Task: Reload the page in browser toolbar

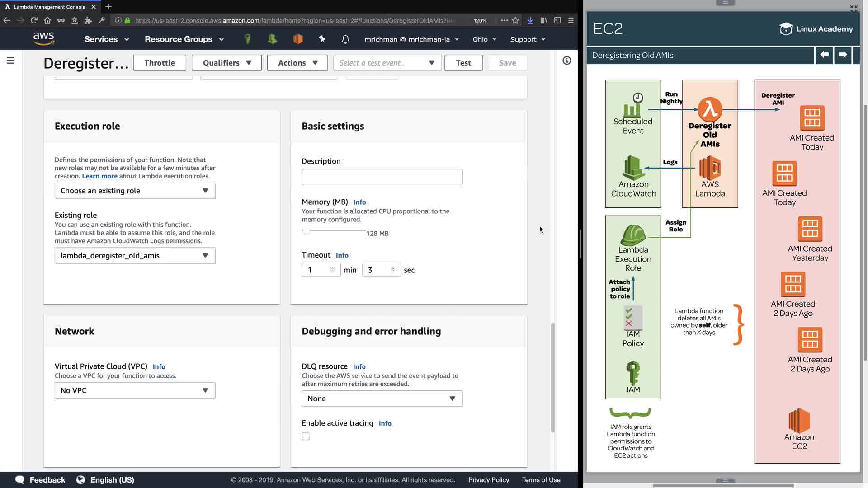Action: [x=34, y=20]
